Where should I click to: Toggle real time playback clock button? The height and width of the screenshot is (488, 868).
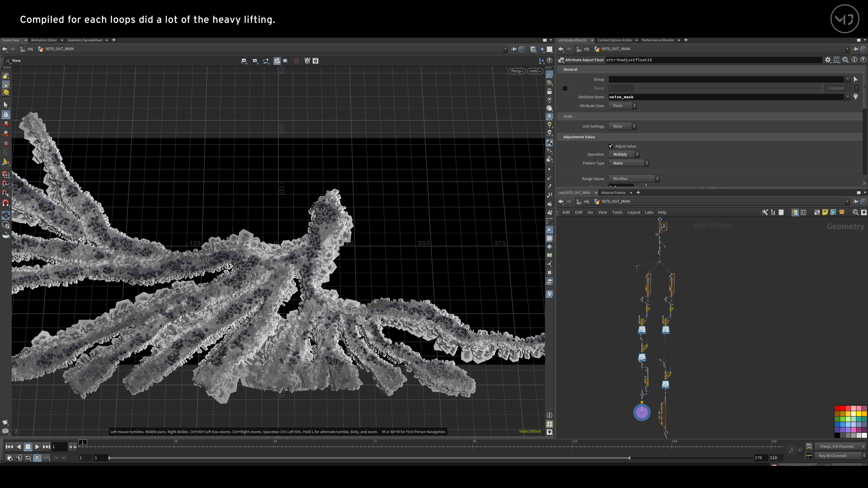pyautogui.click(x=37, y=458)
